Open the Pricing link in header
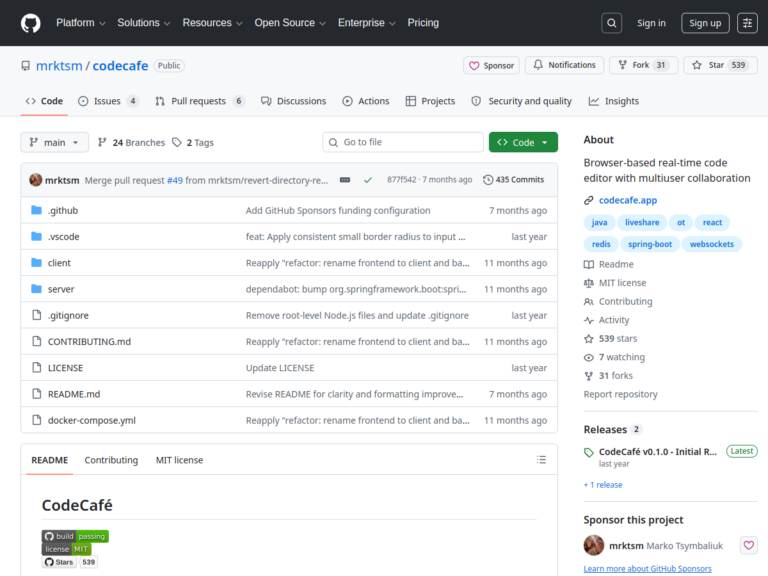Image resolution: width=768 pixels, height=576 pixels. pyautogui.click(x=423, y=23)
